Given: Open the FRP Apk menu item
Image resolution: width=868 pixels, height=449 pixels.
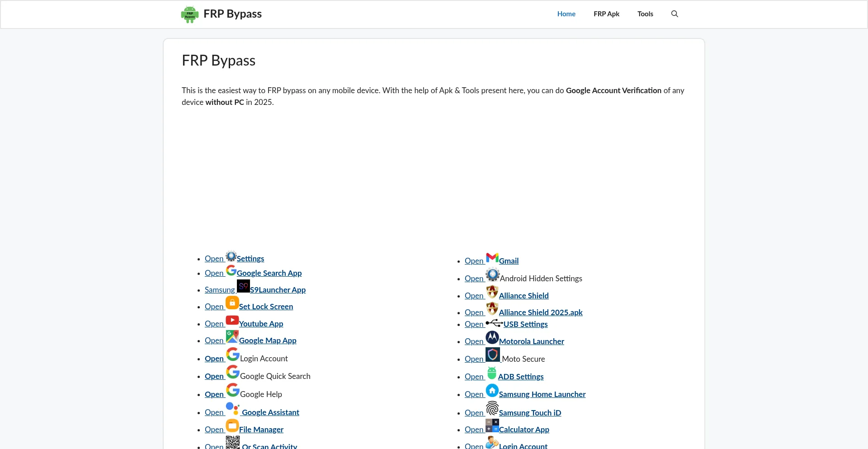Looking at the screenshot, I should click(x=606, y=14).
